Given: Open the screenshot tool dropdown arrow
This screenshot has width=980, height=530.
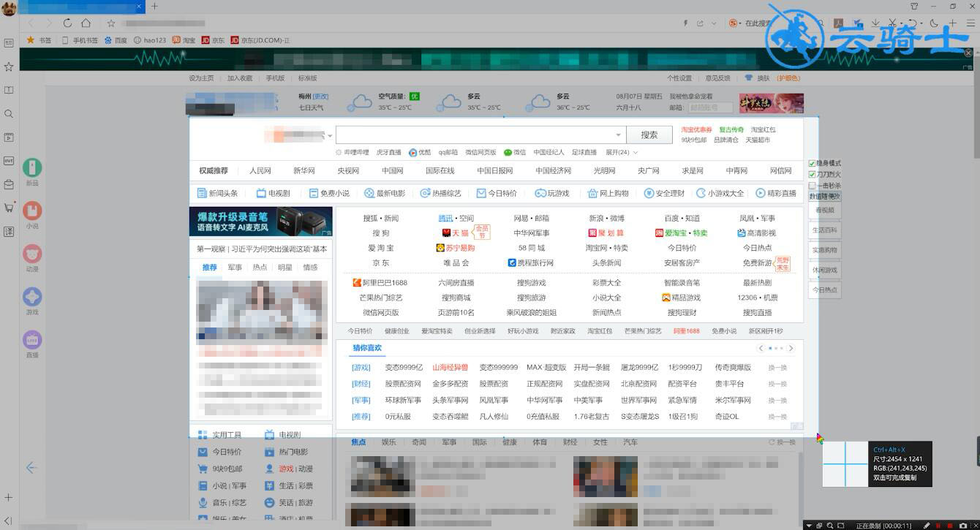Looking at the screenshot, I should point(902,23).
